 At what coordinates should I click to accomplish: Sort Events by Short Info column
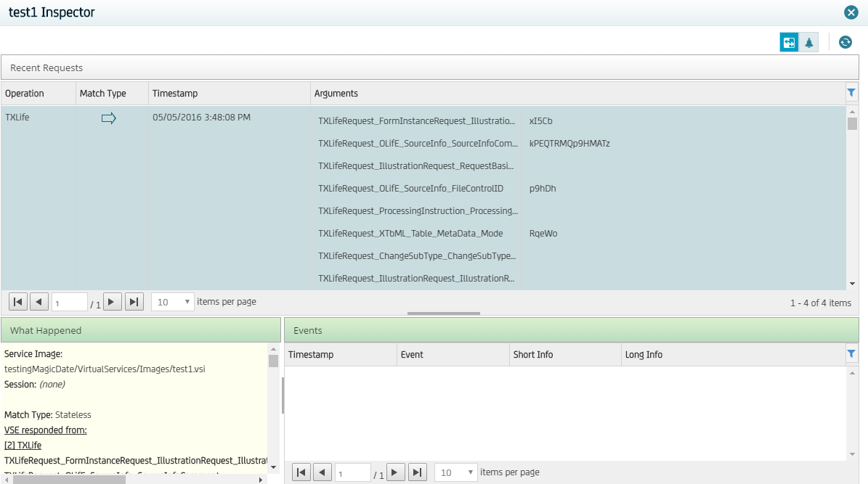[x=533, y=355]
